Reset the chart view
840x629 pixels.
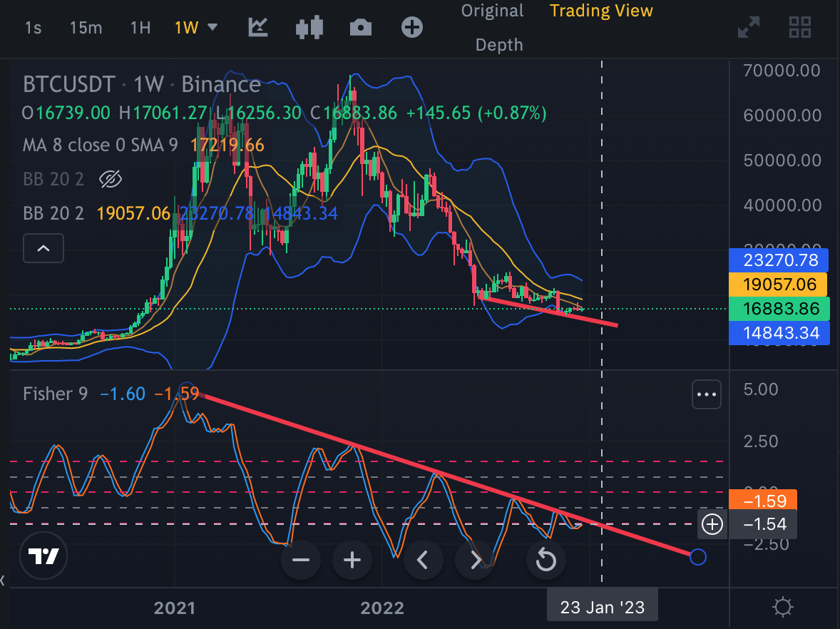[x=546, y=561]
